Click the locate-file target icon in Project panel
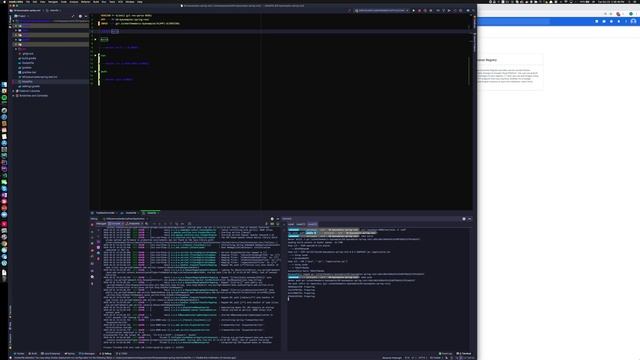This screenshot has height=360, width=640. (x=73, y=16)
